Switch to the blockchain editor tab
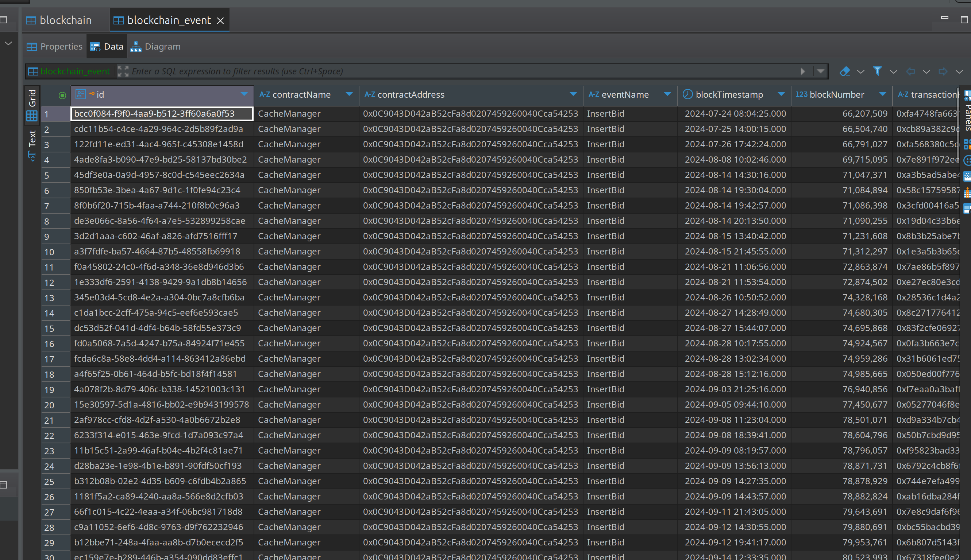Image resolution: width=971 pixels, height=560 pixels. tap(59, 20)
